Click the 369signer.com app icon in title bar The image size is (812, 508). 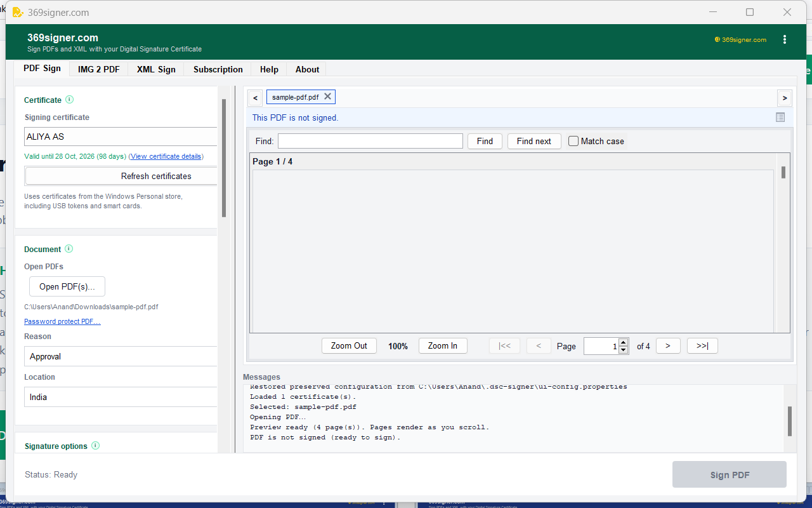(x=18, y=12)
